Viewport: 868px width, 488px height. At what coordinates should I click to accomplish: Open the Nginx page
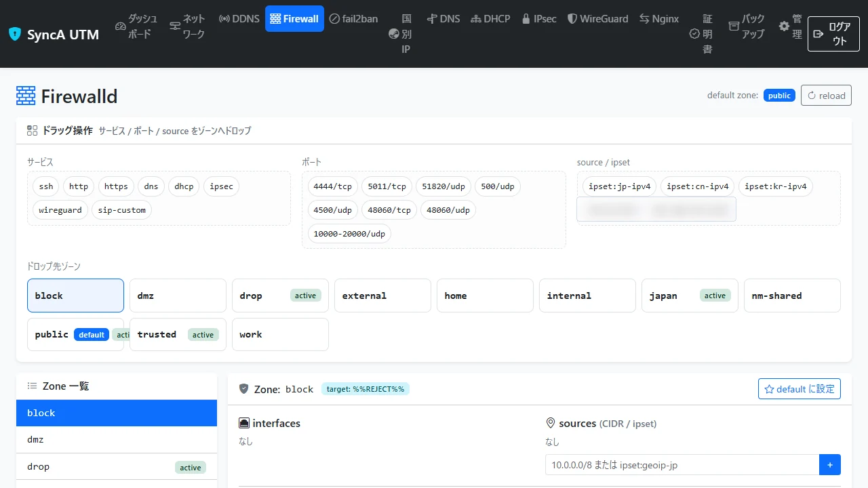click(658, 19)
